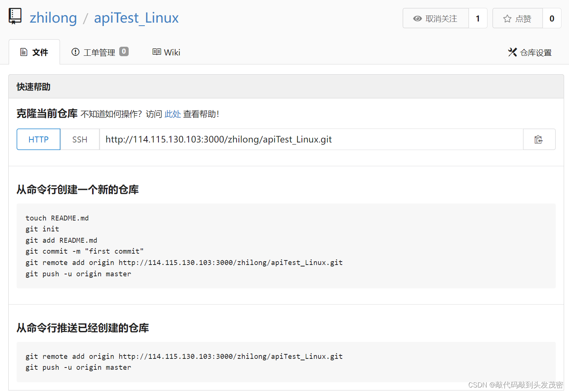The height and width of the screenshot is (392, 569).
Task: Click the copy clone URL clipboard icon
Action: (538, 139)
